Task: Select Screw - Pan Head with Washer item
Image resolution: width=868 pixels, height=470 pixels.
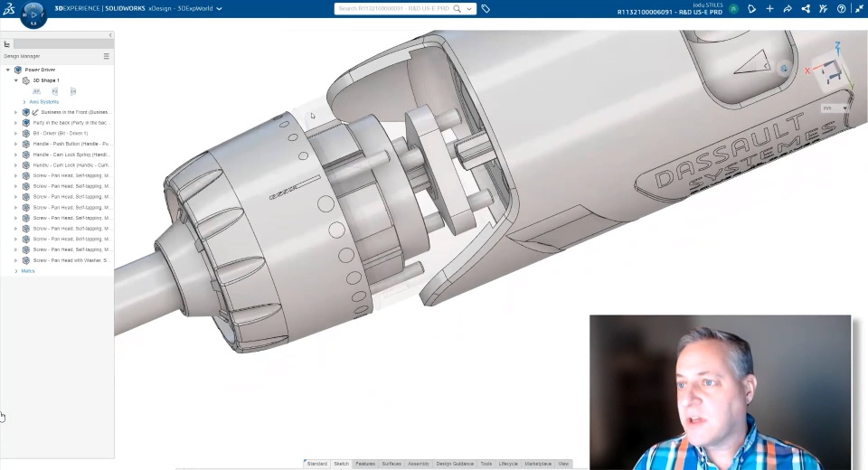Action: click(71, 260)
